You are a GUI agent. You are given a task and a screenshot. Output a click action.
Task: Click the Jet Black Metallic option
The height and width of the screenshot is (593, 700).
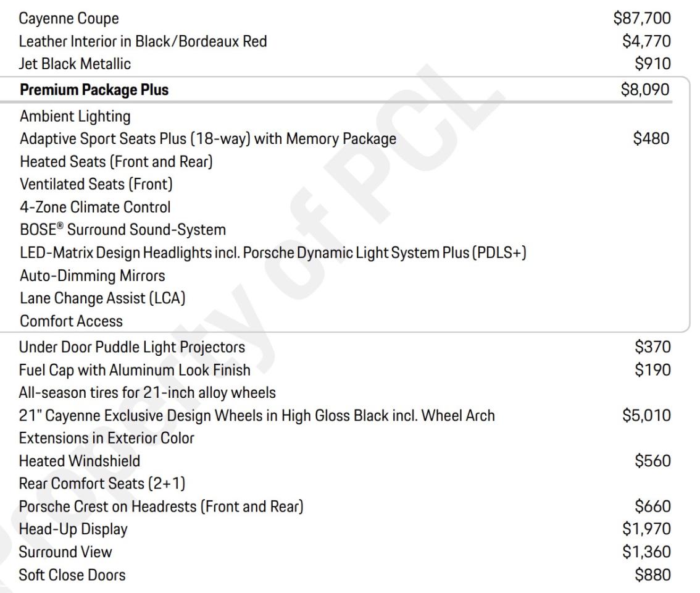(75, 63)
